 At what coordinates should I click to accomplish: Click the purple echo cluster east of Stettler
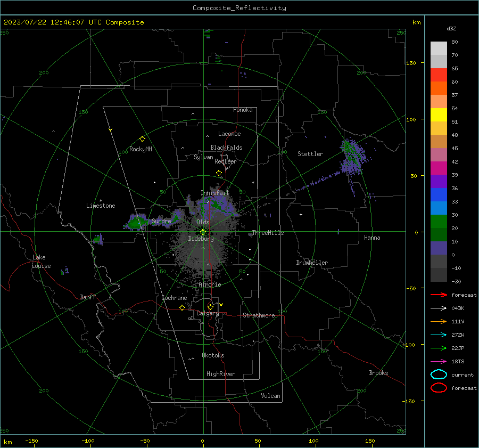[x=353, y=158]
